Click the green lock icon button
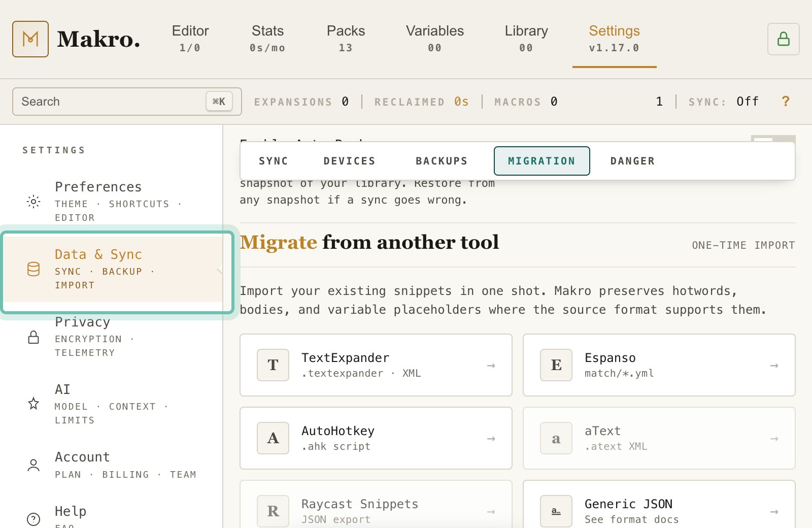 [784, 39]
